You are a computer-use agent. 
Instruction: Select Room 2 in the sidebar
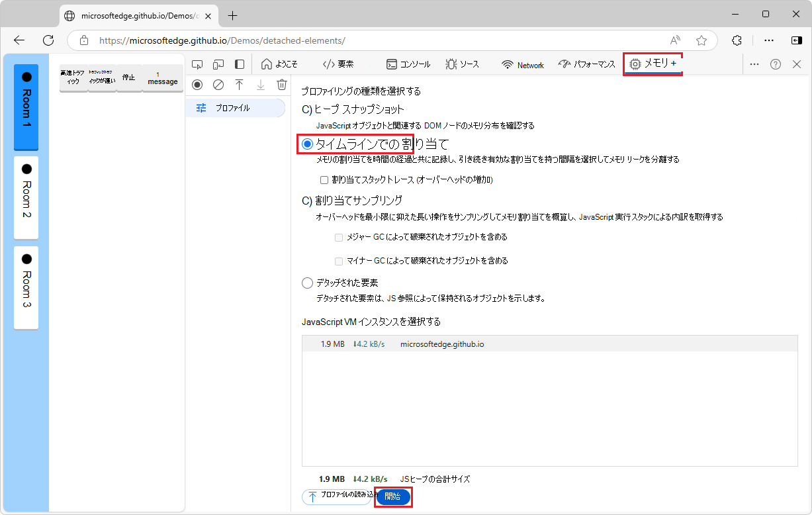coord(26,197)
